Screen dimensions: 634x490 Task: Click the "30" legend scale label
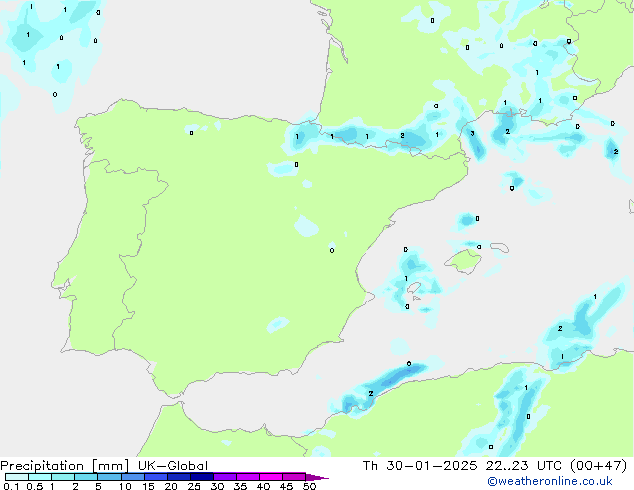click(x=217, y=486)
